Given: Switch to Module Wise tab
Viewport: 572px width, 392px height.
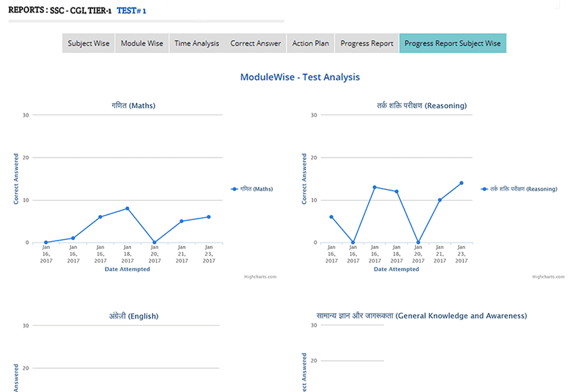Looking at the screenshot, I should coord(142,43).
